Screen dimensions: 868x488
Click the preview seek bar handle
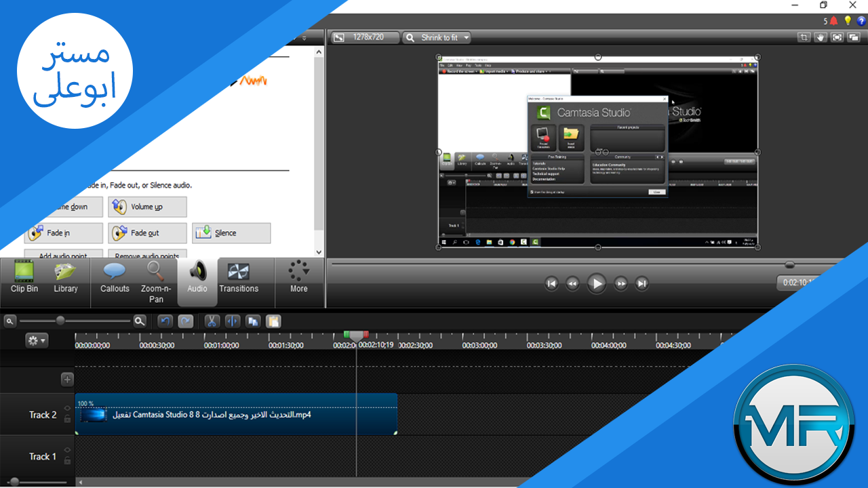pos(789,264)
